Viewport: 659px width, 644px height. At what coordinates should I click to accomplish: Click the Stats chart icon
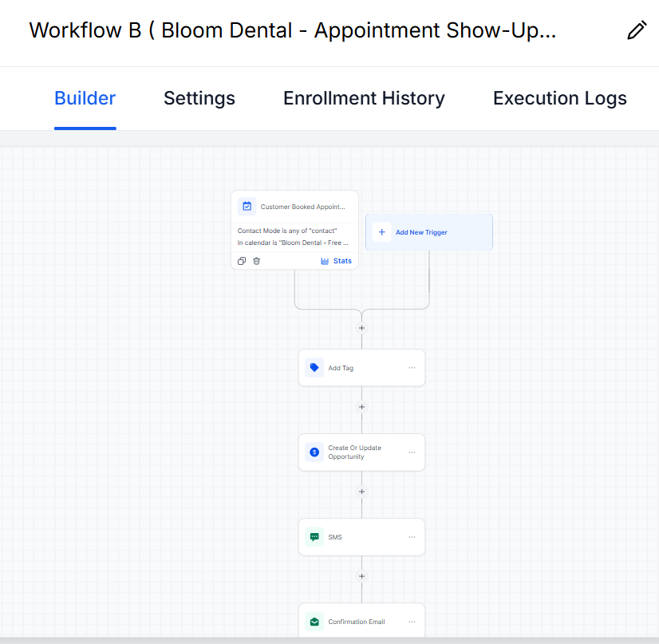(325, 261)
